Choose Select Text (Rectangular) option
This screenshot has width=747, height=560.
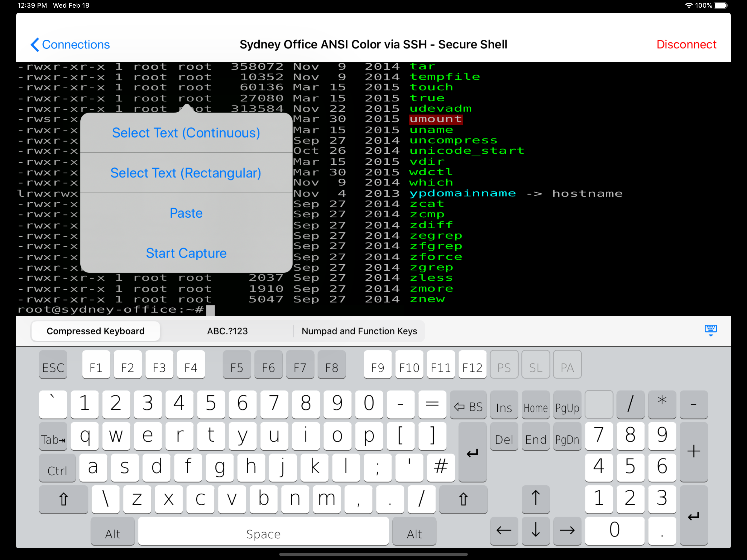pos(186,173)
